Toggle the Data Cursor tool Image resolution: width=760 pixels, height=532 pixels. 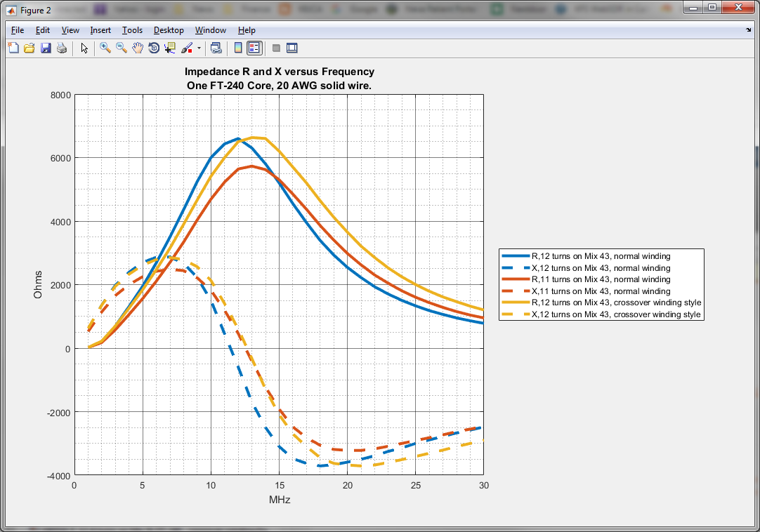(x=170, y=48)
